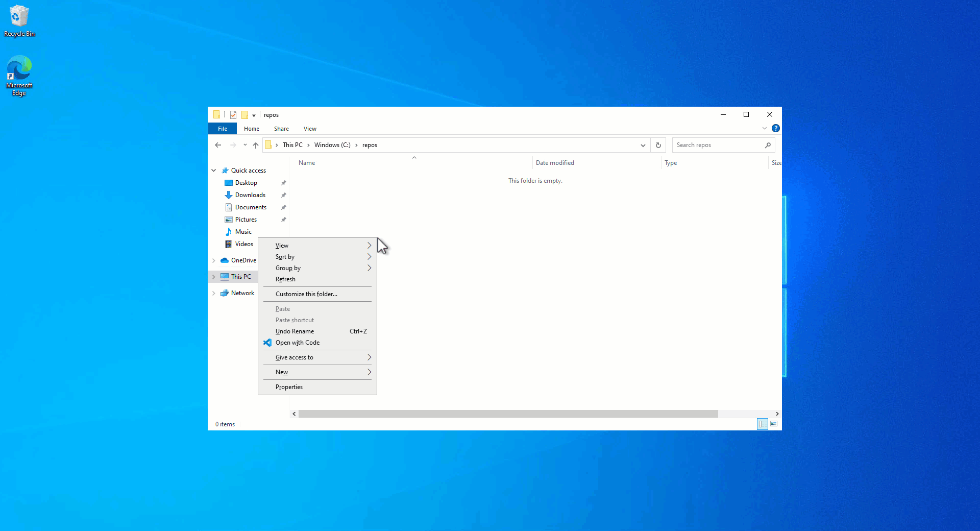The image size is (980, 531).
Task: Open the Customize Quick Access Toolbar dropdown
Action: [254, 115]
